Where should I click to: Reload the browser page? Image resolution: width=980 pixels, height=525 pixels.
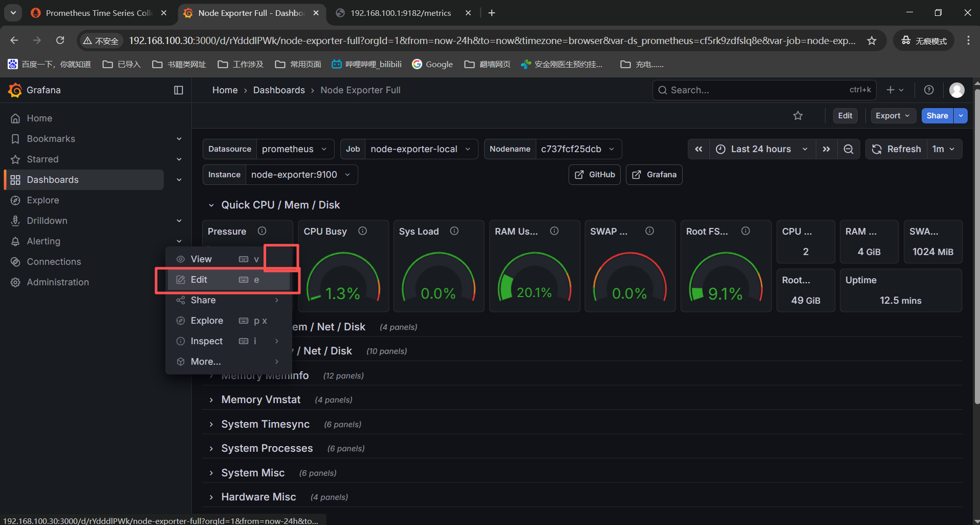pyautogui.click(x=60, y=40)
